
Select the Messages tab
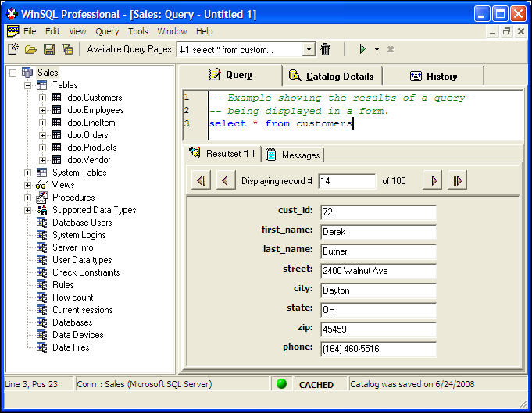point(292,155)
